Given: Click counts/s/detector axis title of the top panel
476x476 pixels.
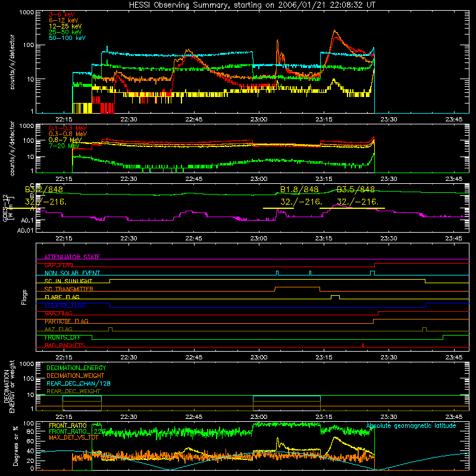Looking at the screenshot, I should coord(12,62).
